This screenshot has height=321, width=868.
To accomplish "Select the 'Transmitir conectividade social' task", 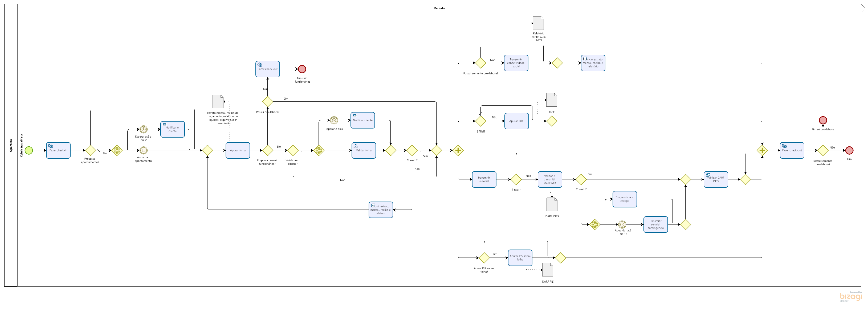I will pyautogui.click(x=516, y=63).
